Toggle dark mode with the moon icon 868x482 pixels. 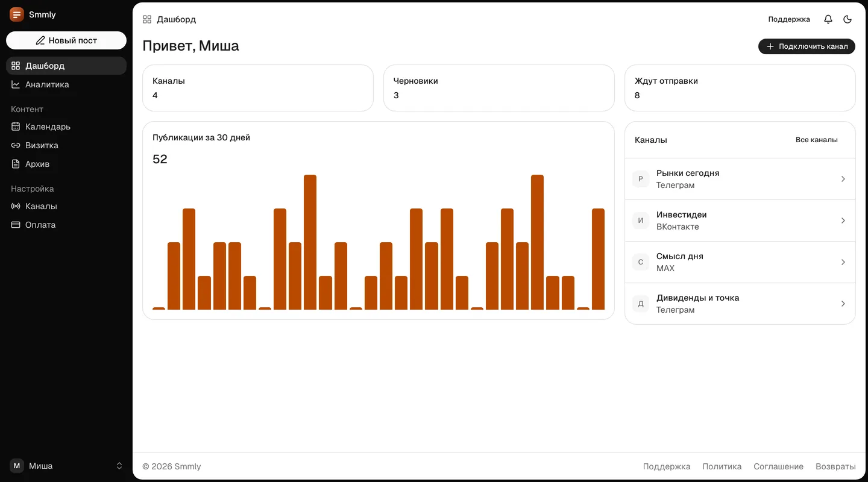click(848, 19)
